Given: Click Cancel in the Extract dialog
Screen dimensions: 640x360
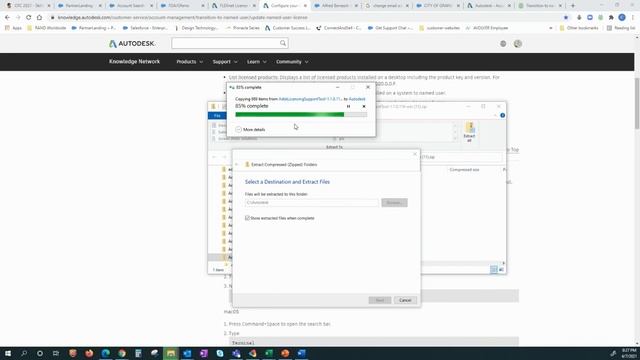Looking at the screenshot, I should point(405,300).
